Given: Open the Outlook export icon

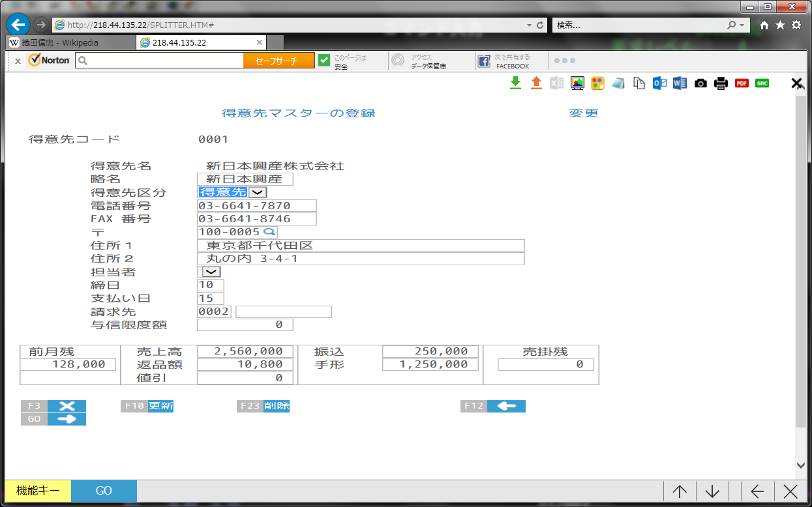Looking at the screenshot, I should tap(659, 83).
